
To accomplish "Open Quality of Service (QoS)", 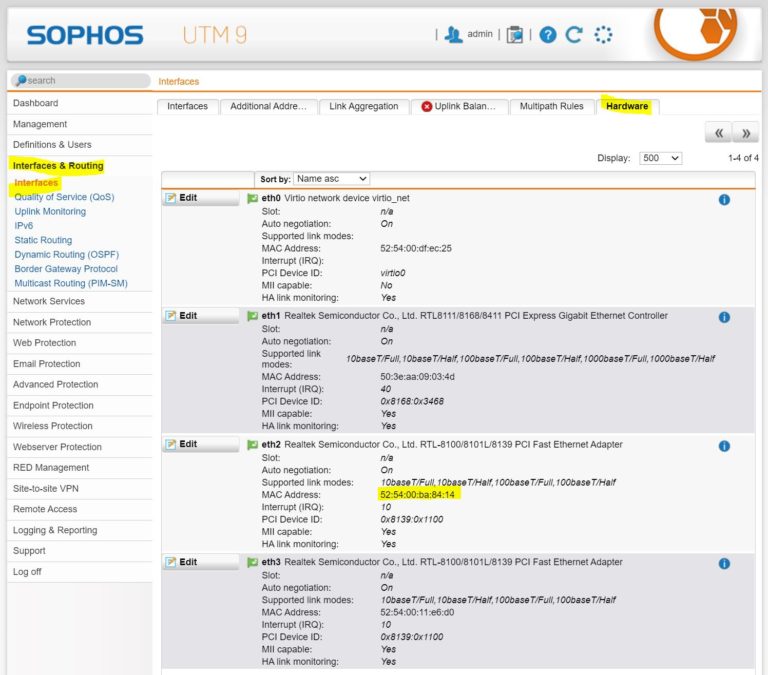I will coord(64,197).
